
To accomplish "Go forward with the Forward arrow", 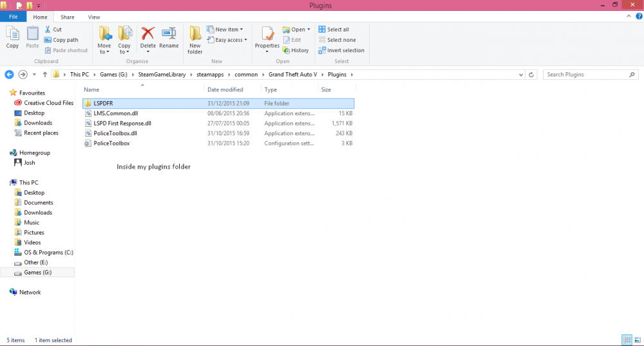I will coord(23,74).
